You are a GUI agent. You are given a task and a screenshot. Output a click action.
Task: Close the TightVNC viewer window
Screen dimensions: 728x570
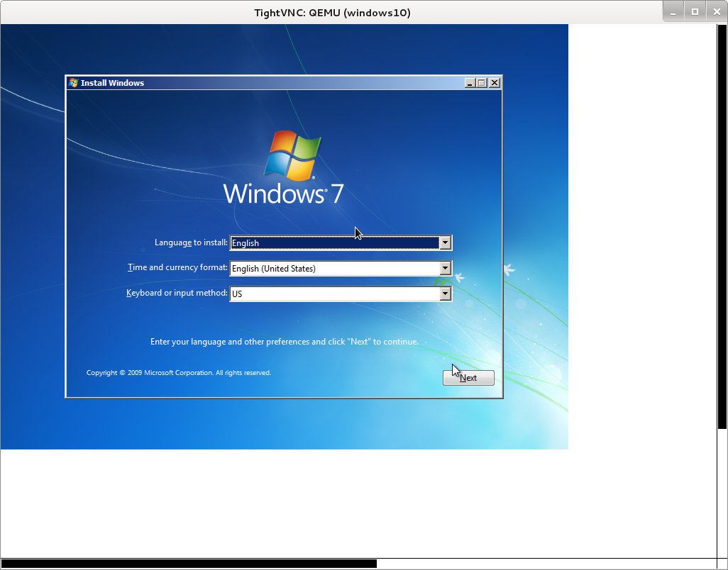pyautogui.click(x=715, y=11)
